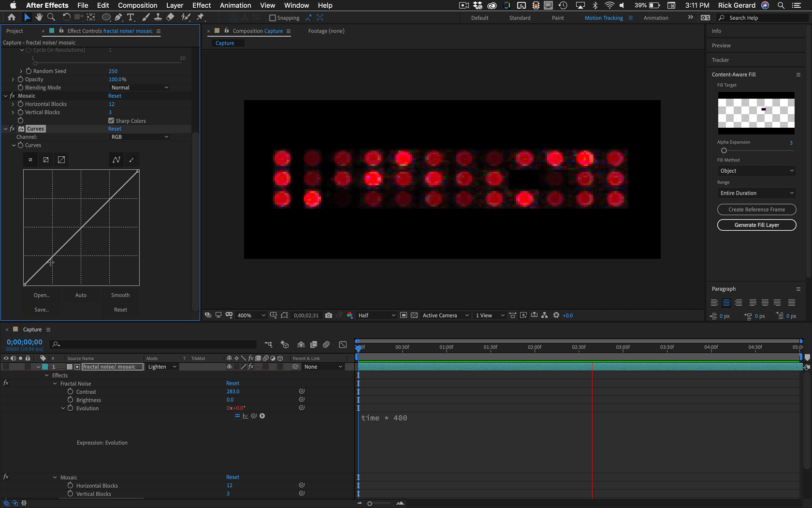Select the Clone Stamp tool
Viewport: 812px width, 508px height.
[158, 17]
